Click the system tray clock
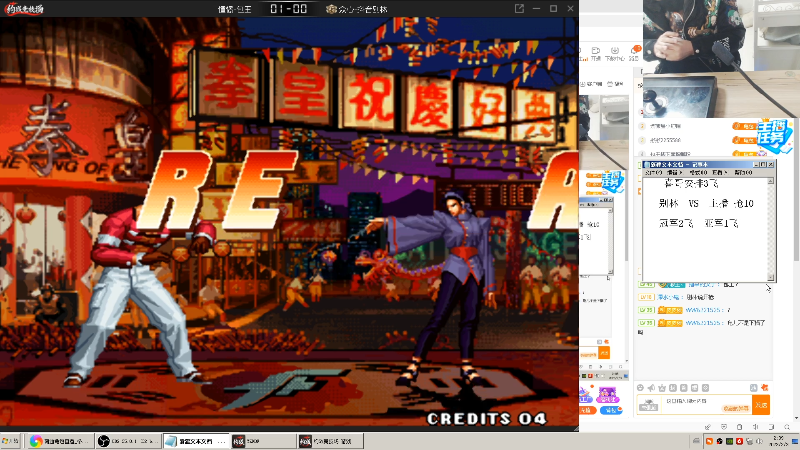The image size is (800, 450). click(779, 441)
